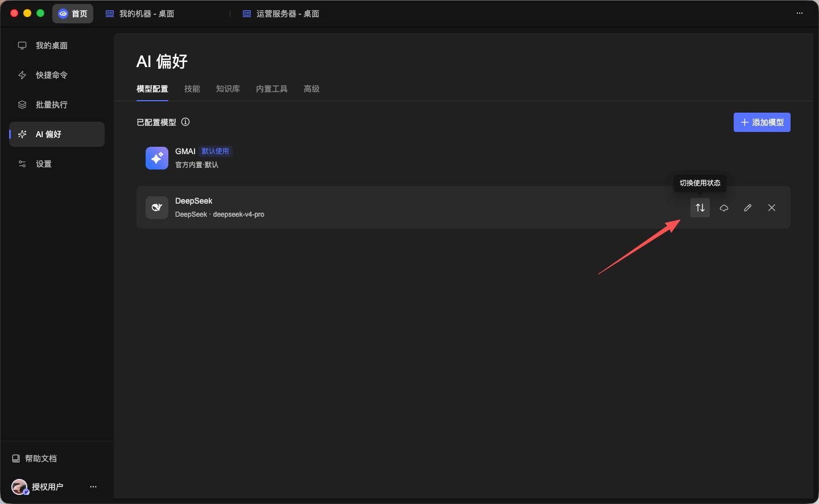Open the 内置工具 tab
The width and height of the screenshot is (819, 504).
coord(272,89)
